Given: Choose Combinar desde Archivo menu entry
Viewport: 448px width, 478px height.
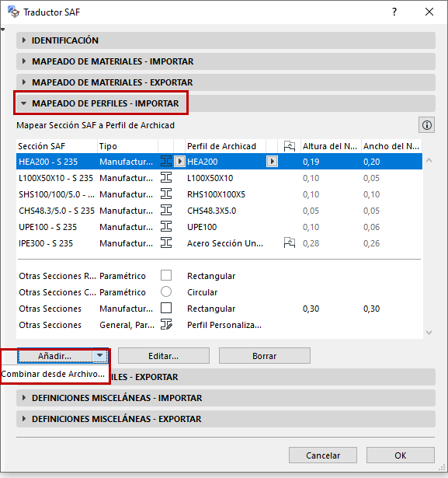Looking at the screenshot, I should [x=53, y=374].
